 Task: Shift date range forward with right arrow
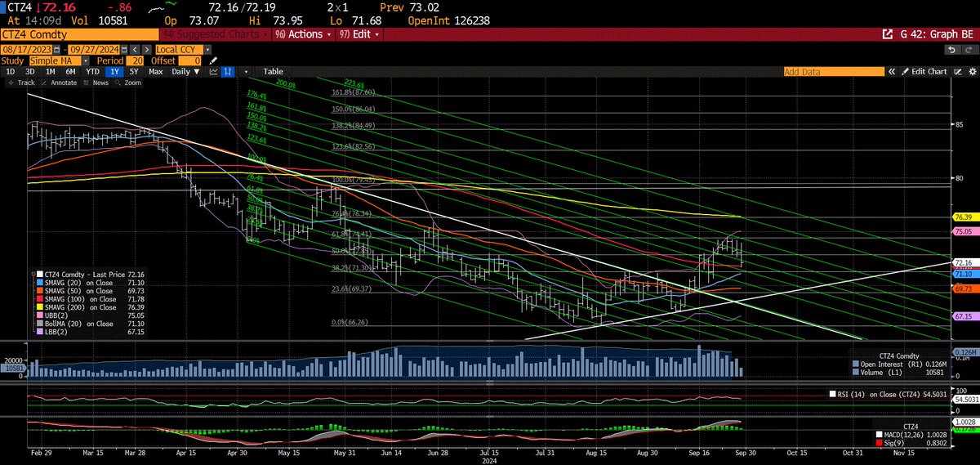tap(146, 50)
